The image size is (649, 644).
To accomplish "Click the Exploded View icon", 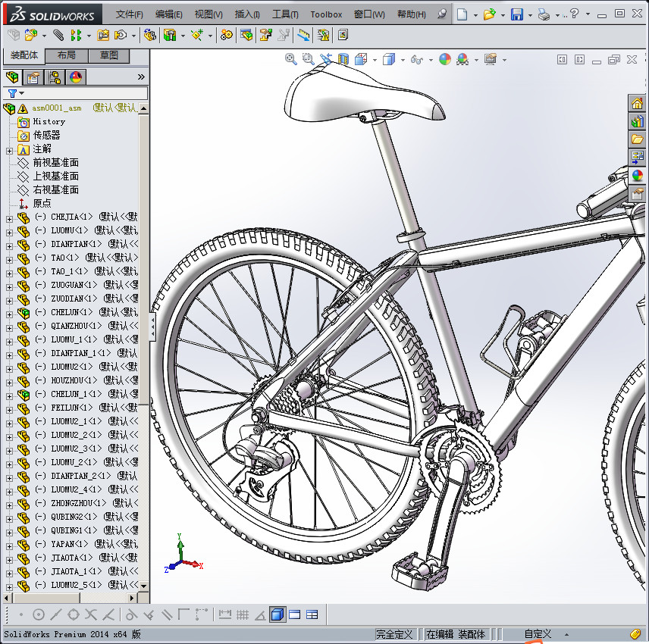I will (x=265, y=35).
